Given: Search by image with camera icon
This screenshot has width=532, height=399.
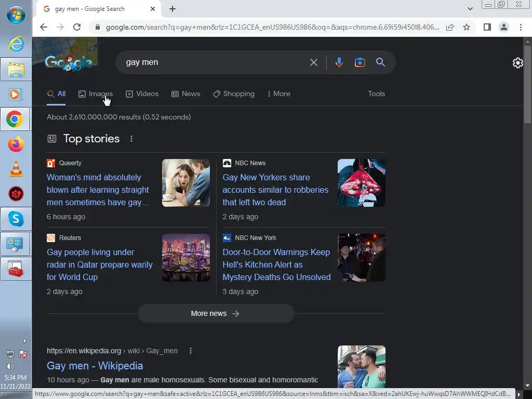Looking at the screenshot, I should [360, 62].
